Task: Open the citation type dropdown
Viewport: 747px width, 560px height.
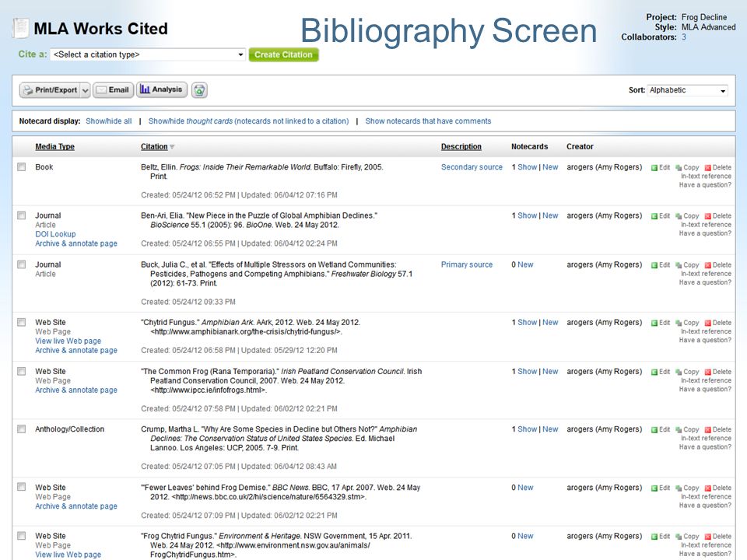Action: (148, 54)
